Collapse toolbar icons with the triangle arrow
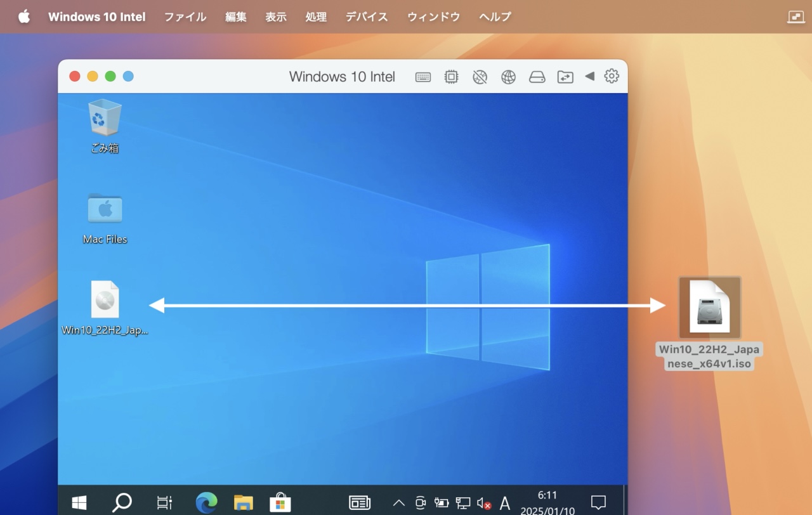812x515 pixels. [589, 76]
